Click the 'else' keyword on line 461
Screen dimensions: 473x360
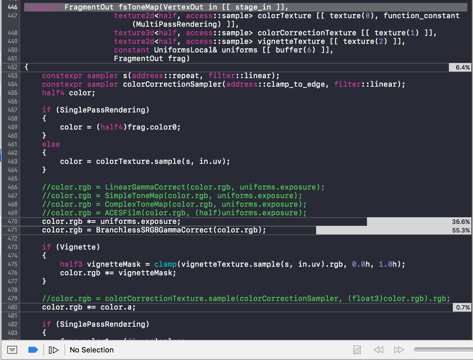(x=51, y=144)
